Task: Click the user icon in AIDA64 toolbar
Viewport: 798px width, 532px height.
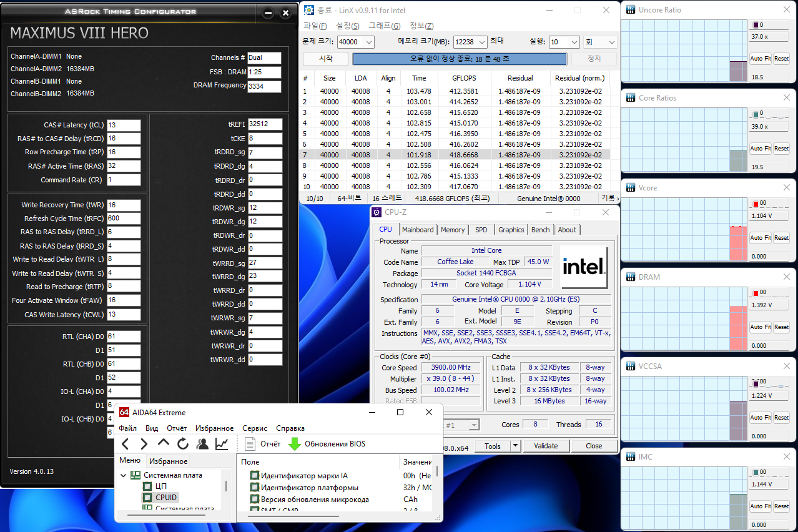Action: (202, 444)
